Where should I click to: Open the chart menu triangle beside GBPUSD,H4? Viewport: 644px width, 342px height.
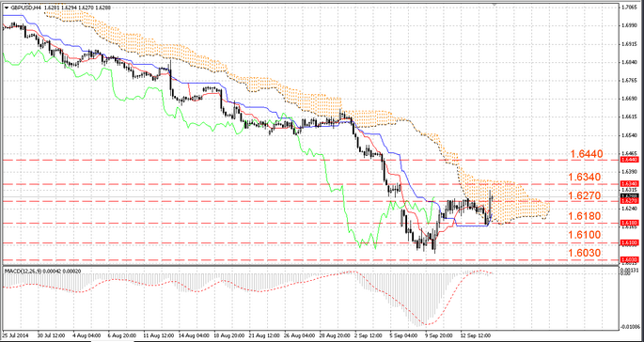[x=7, y=8]
